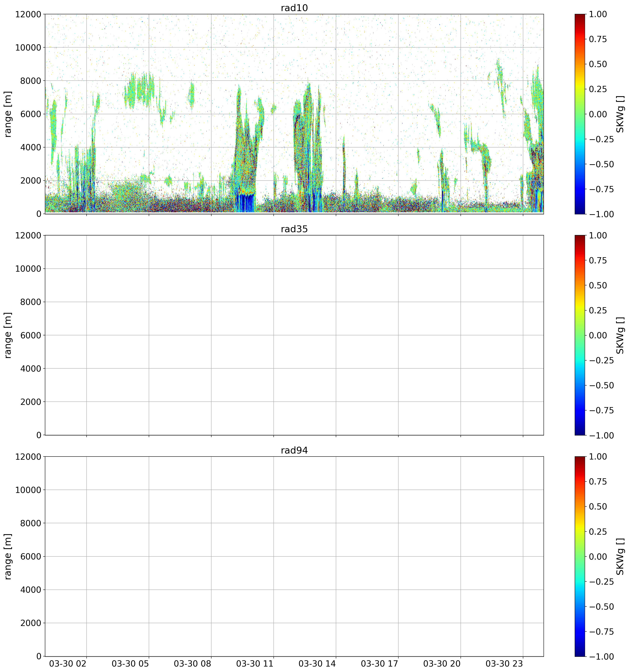This screenshot has height=672, width=629.
Task: Click the empty rad94 plot area
Action: [x=294, y=556]
